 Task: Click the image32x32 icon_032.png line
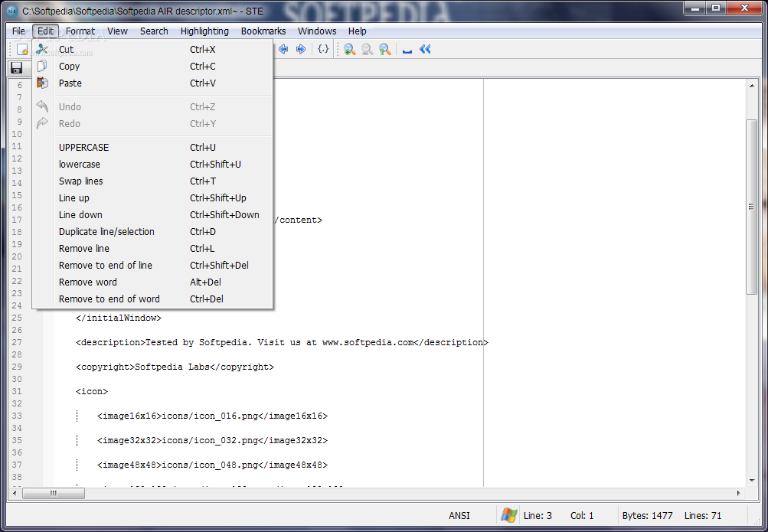click(212, 440)
